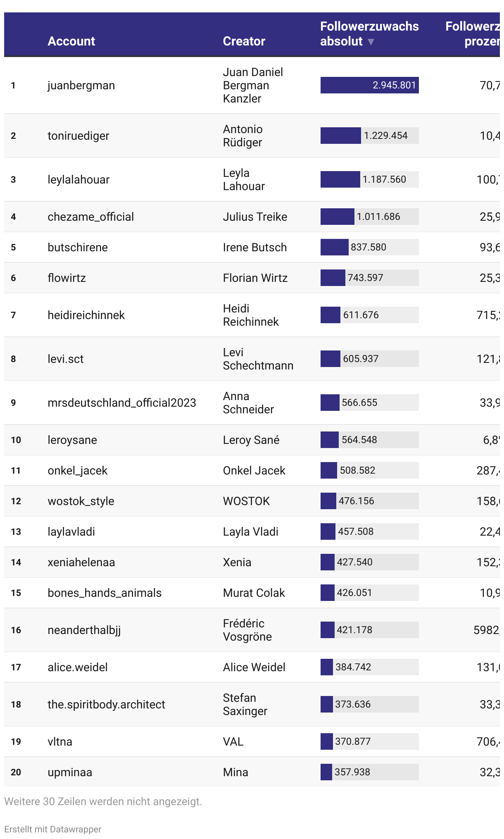
Task: Select the 564.548 bar for leroysane
Action: pyautogui.click(x=369, y=440)
